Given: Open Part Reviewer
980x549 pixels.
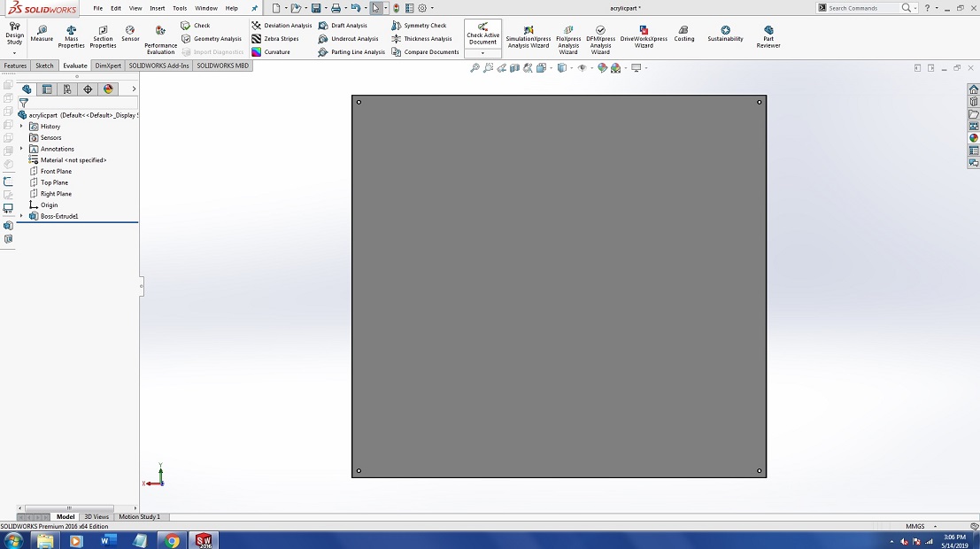Looking at the screenshot, I should pos(768,37).
